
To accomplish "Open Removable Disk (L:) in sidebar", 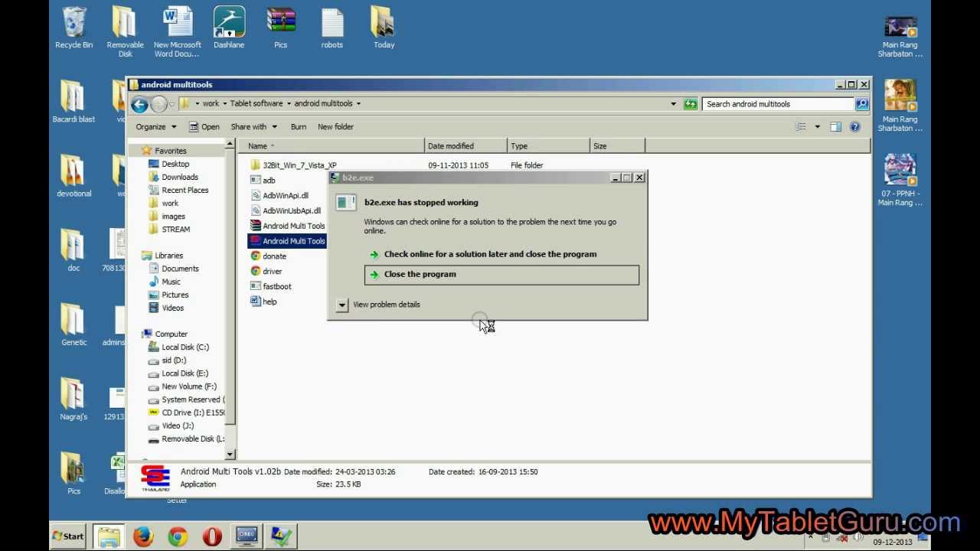I will 193,439.
